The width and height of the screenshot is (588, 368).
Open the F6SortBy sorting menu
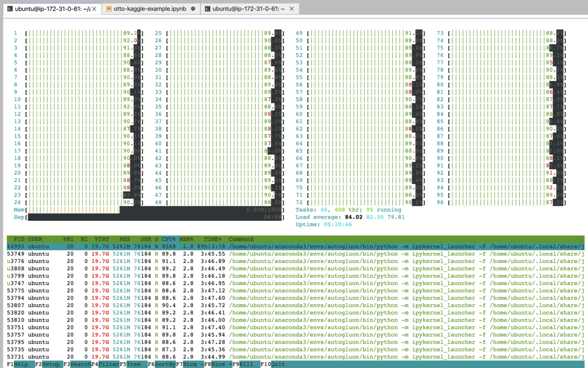[161, 363]
